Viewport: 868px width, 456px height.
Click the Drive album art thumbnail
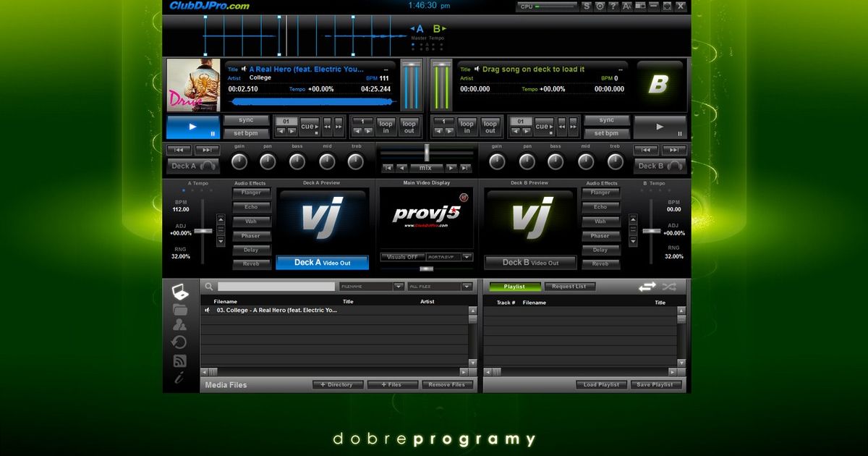click(x=193, y=85)
